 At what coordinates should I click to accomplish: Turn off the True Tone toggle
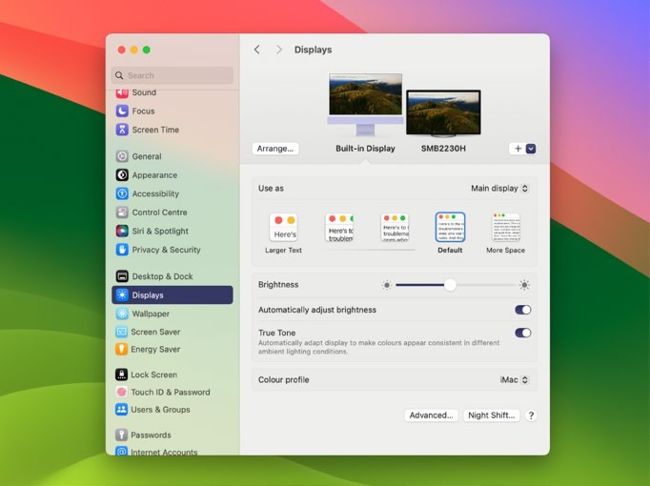pyautogui.click(x=523, y=333)
